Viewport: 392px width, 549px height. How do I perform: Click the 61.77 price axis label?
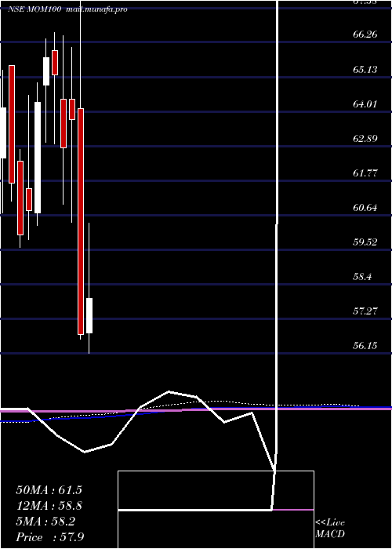(x=365, y=173)
